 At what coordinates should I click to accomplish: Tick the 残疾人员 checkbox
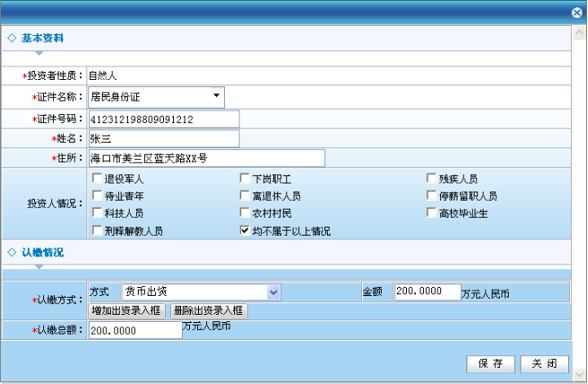click(x=431, y=179)
